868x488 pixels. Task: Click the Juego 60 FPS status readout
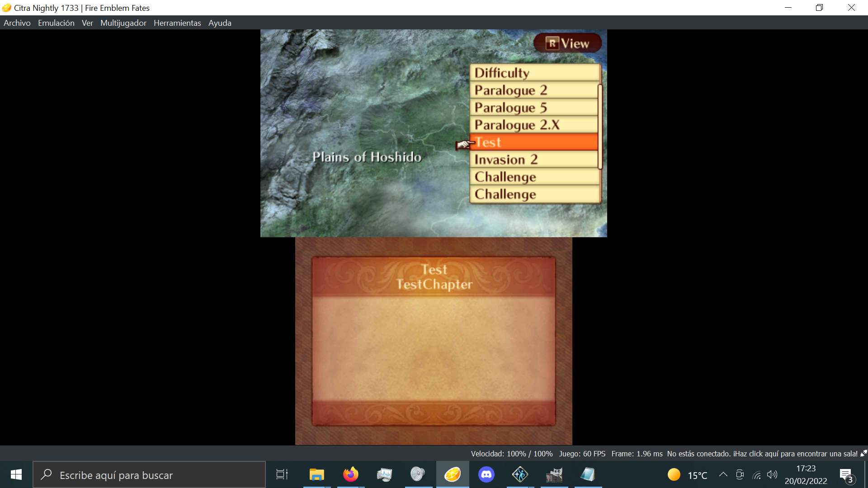point(582,454)
